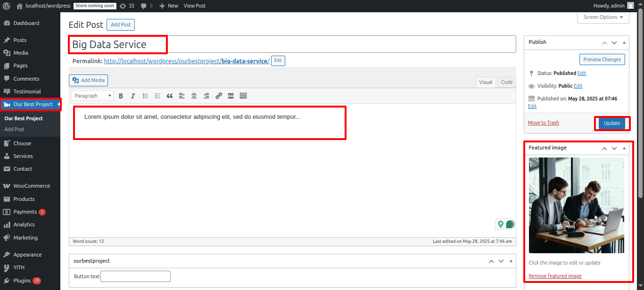Click into the Button text field
This screenshot has height=290, width=644.
point(135,276)
